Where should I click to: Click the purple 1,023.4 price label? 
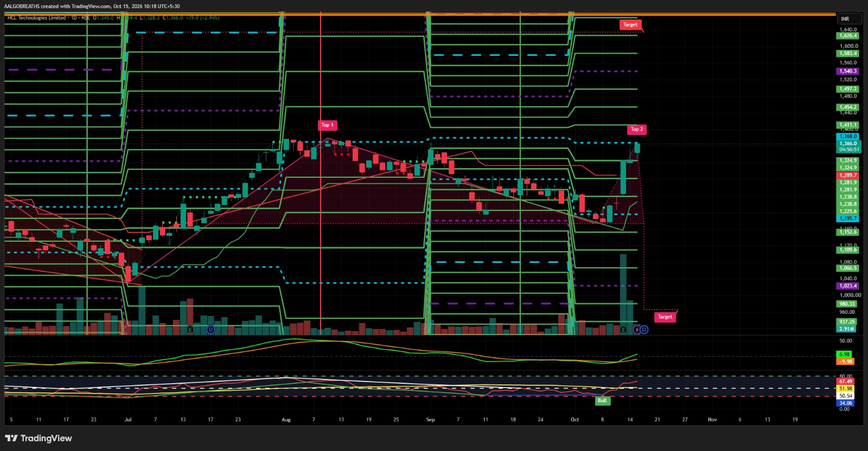coord(848,286)
